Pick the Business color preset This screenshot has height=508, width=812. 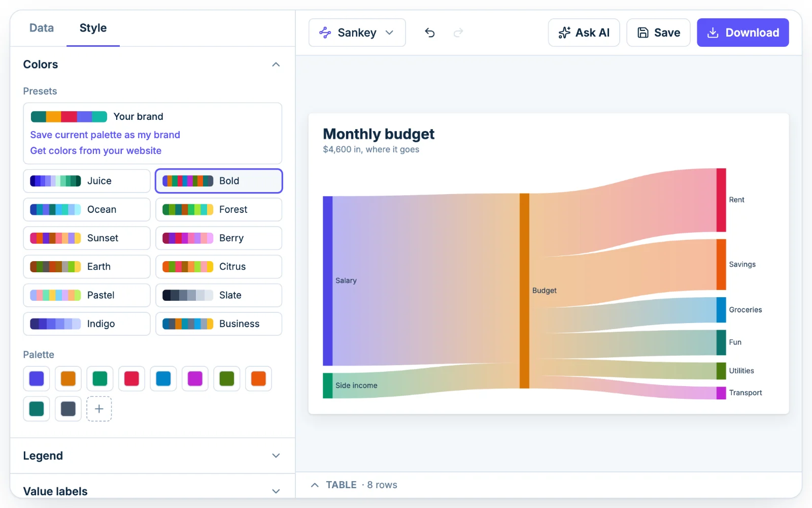(x=219, y=324)
